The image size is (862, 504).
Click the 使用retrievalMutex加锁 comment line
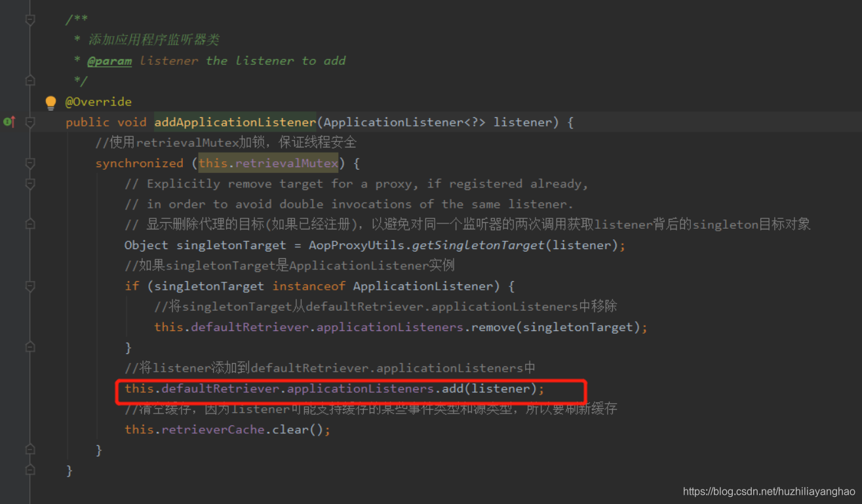(x=226, y=143)
